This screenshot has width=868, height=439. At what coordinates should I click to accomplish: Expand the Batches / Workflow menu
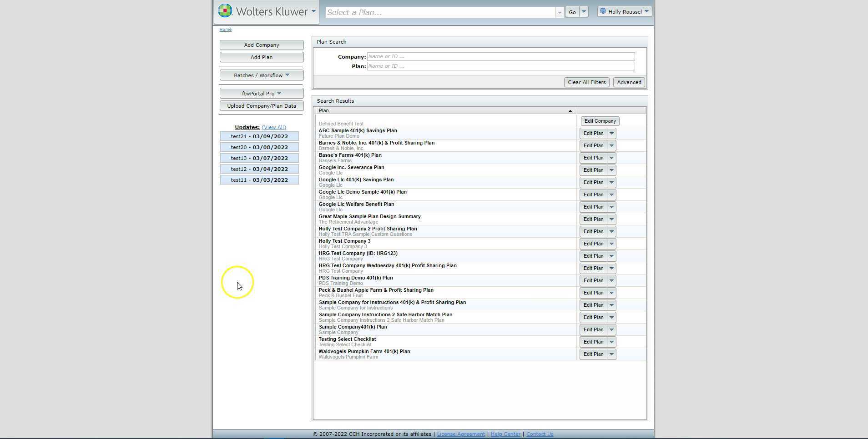pos(262,75)
